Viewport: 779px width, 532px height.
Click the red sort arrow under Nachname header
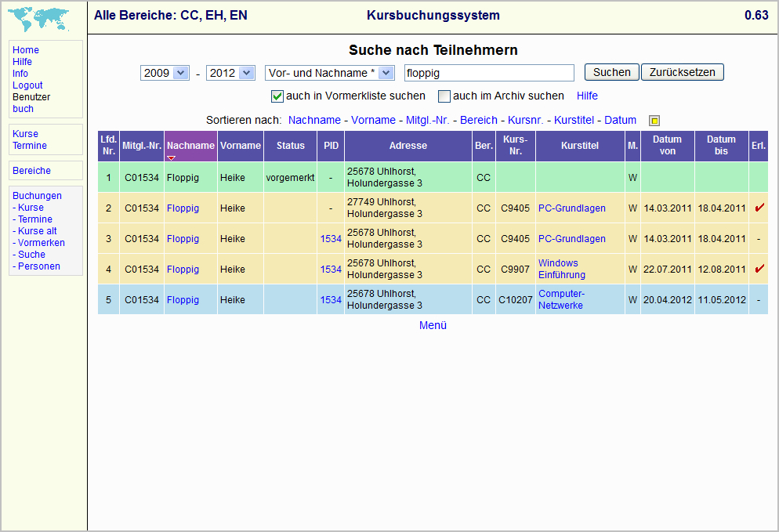pos(172,158)
